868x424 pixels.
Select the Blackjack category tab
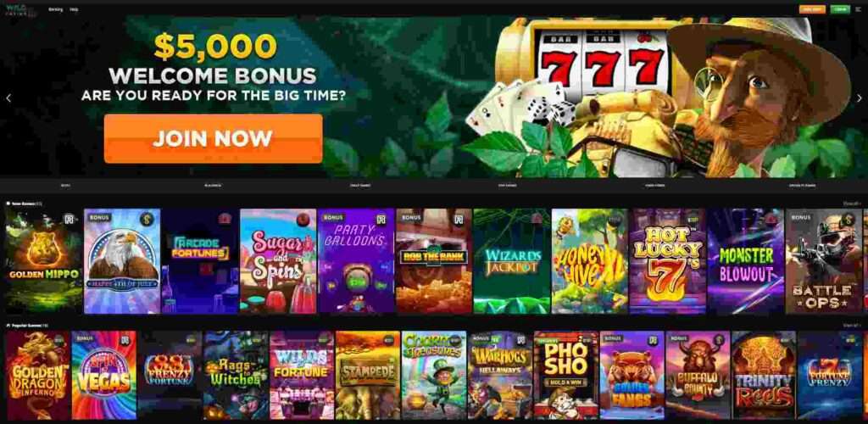tap(213, 186)
